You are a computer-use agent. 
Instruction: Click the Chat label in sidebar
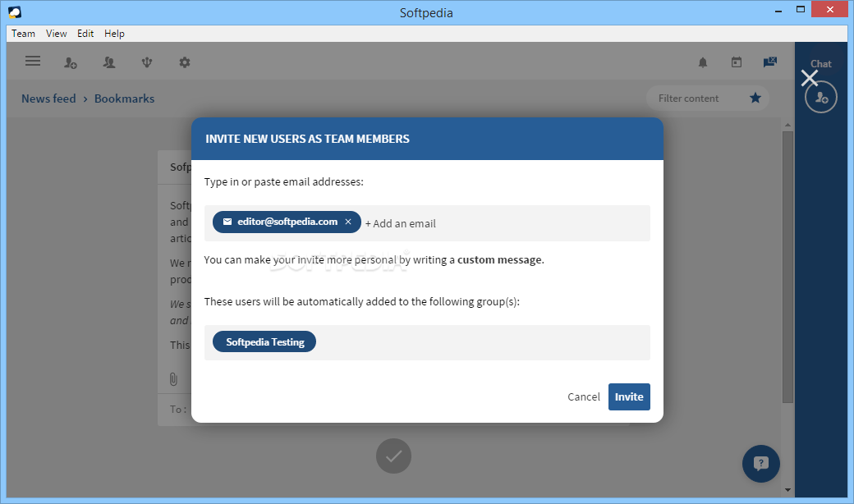(821, 64)
